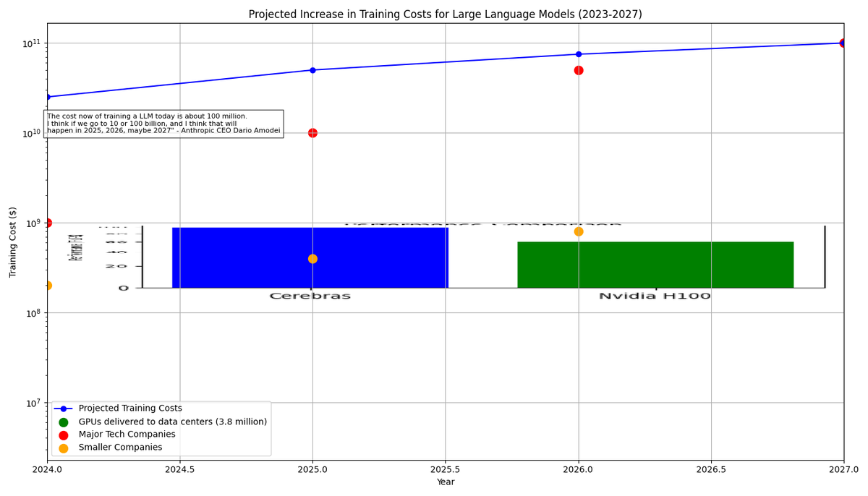Click the 10^11 y-axis tick label
This screenshot has height=496, width=868.
[32, 43]
